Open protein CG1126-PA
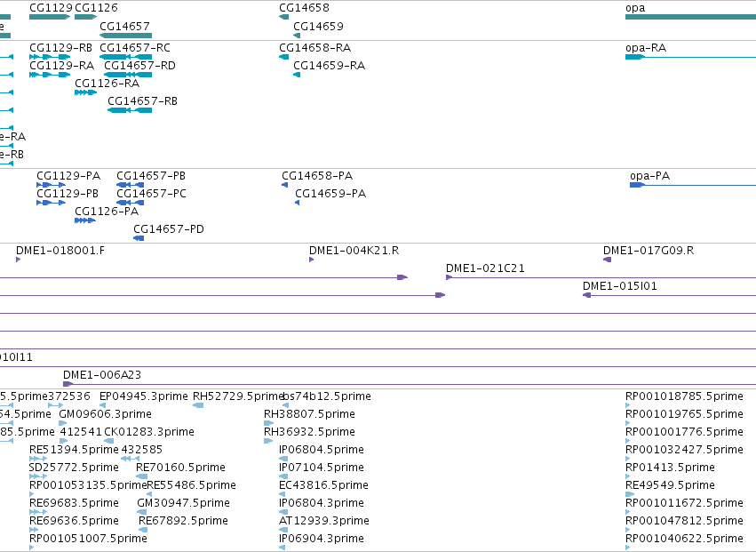This screenshot has width=756, height=552. coord(107,212)
